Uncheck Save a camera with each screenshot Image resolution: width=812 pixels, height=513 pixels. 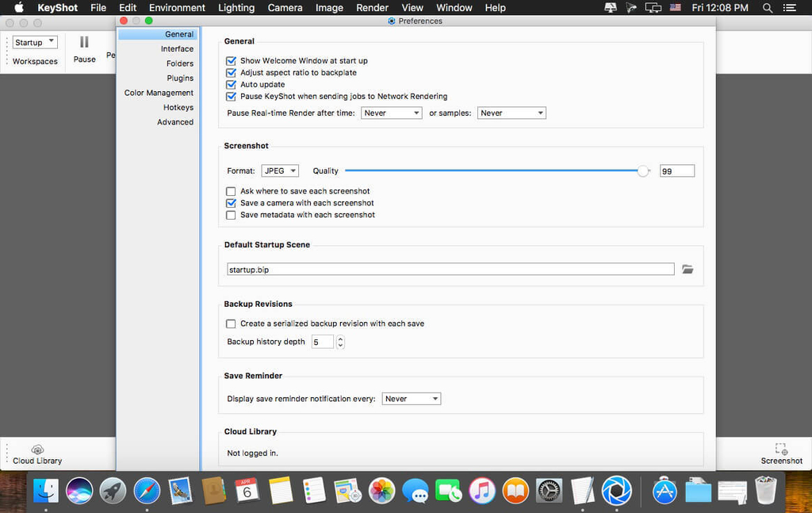(231, 203)
